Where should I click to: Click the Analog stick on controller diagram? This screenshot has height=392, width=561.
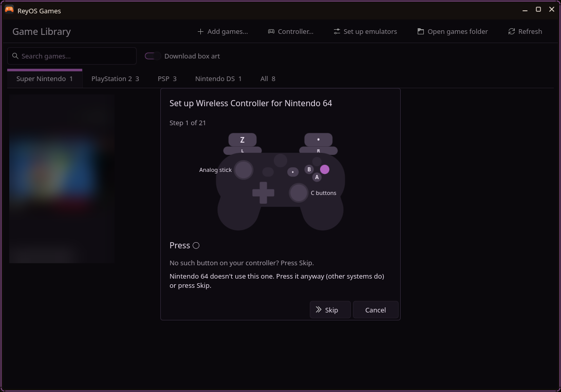[244, 170]
